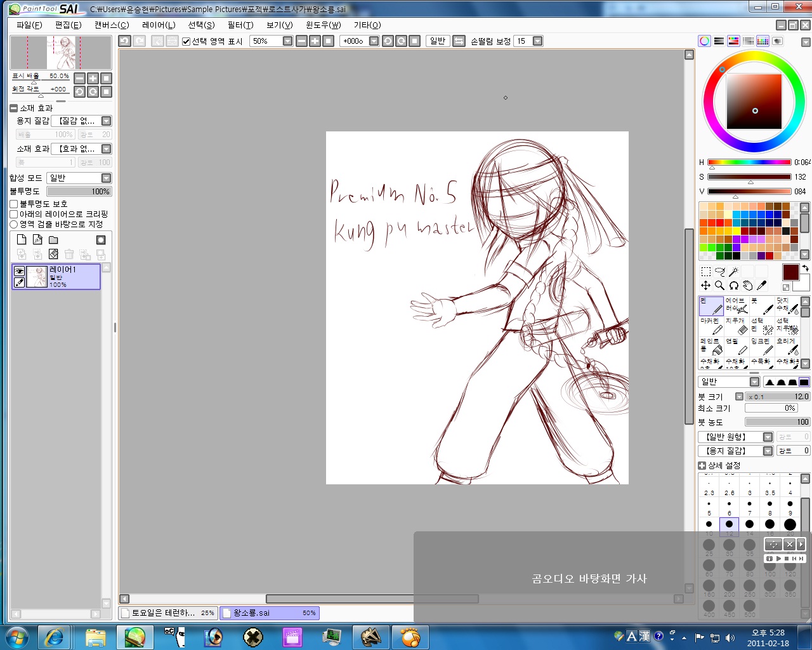Select the rotate view tool
This screenshot has height=650, width=812.
coord(733,286)
